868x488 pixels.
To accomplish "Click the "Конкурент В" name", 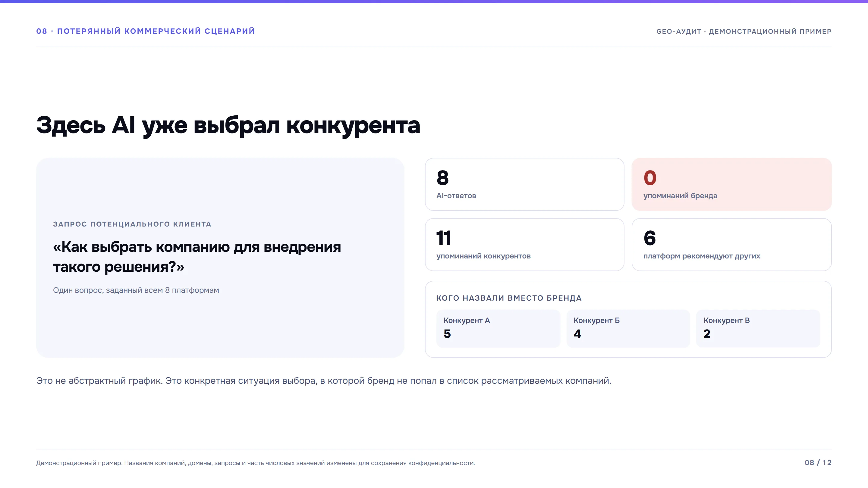I will coord(726,320).
